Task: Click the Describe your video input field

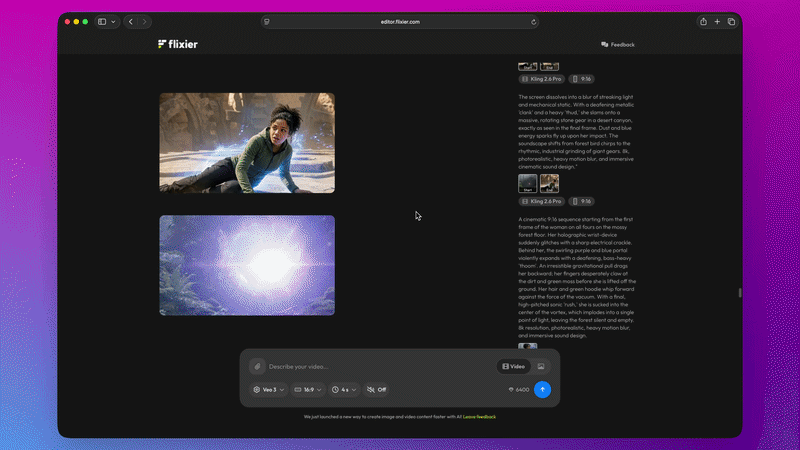Action: (380, 366)
